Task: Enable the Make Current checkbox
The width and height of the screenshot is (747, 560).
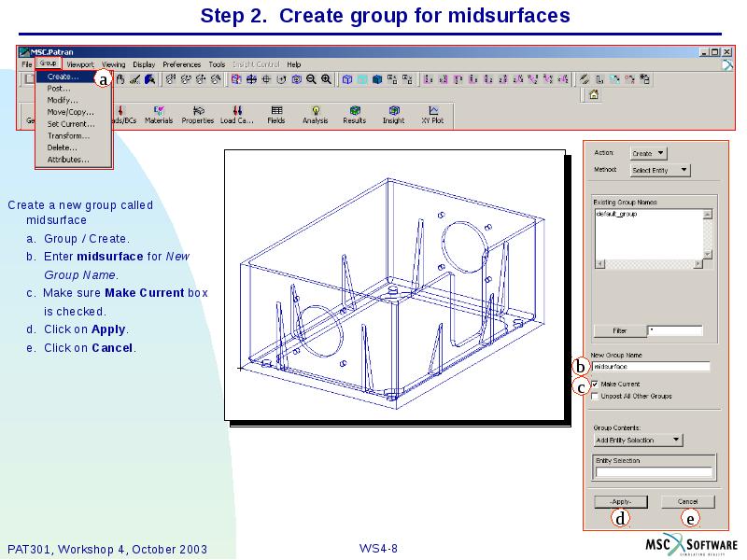Action: tap(595, 385)
